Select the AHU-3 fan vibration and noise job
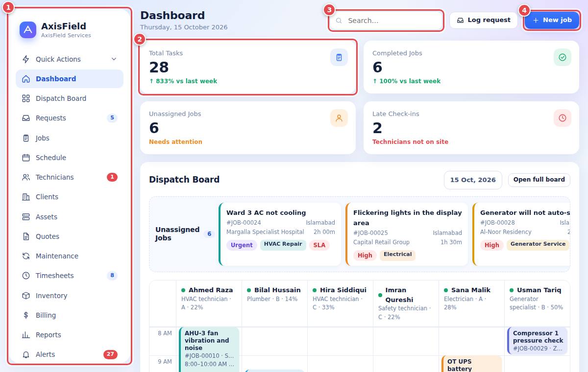This screenshot has height=372, width=588. pyautogui.click(x=209, y=349)
